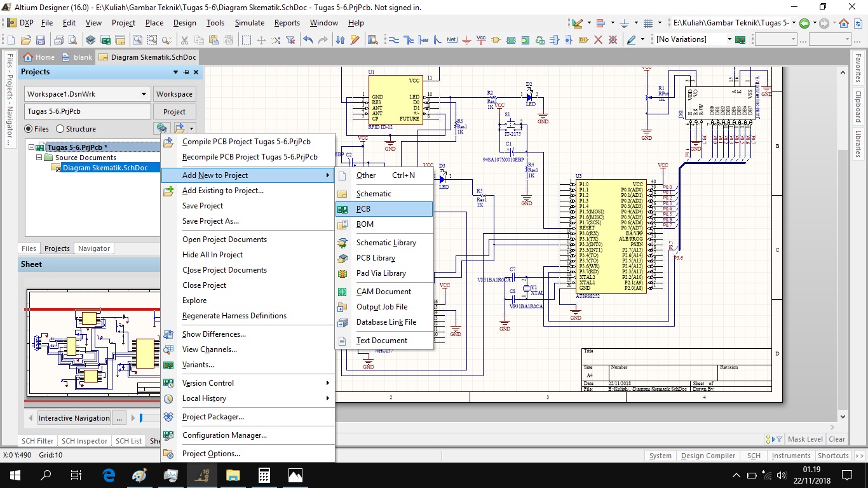Click the Paint app taskbar icon
This screenshot has width=868, height=488.
(139, 475)
